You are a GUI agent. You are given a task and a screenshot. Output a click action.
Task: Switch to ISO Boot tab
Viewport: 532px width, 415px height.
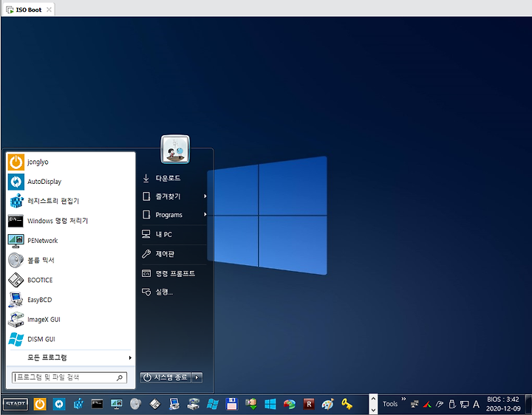pos(29,10)
